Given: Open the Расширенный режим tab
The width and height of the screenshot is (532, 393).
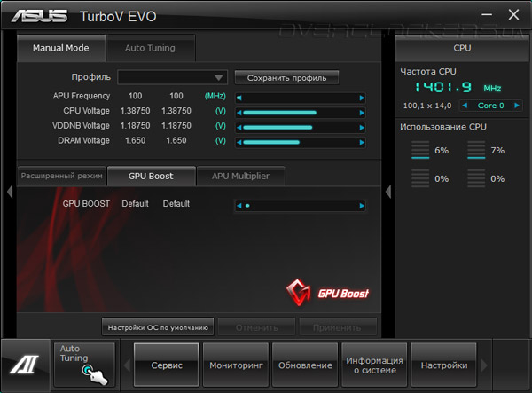Looking at the screenshot, I should coord(62,176).
